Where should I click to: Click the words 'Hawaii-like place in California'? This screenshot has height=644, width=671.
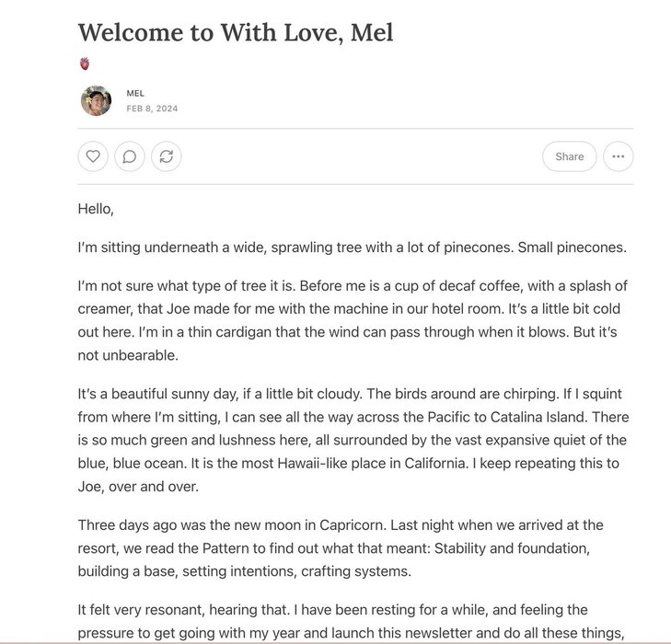click(372, 464)
